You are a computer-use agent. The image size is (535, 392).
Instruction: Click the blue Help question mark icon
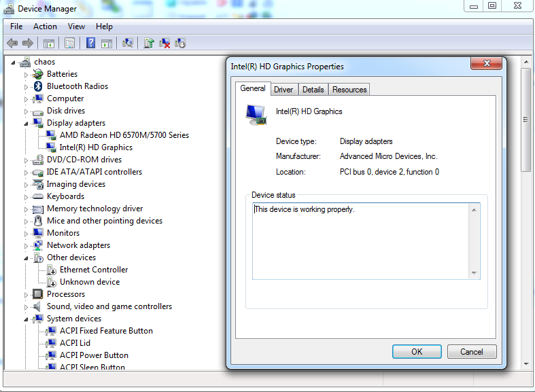coord(91,43)
